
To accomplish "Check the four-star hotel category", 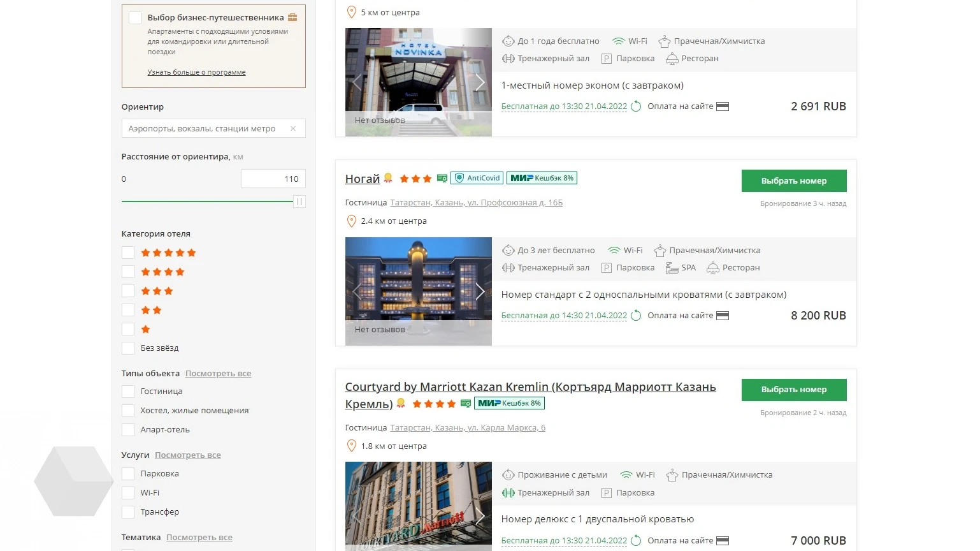I will pos(128,272).
